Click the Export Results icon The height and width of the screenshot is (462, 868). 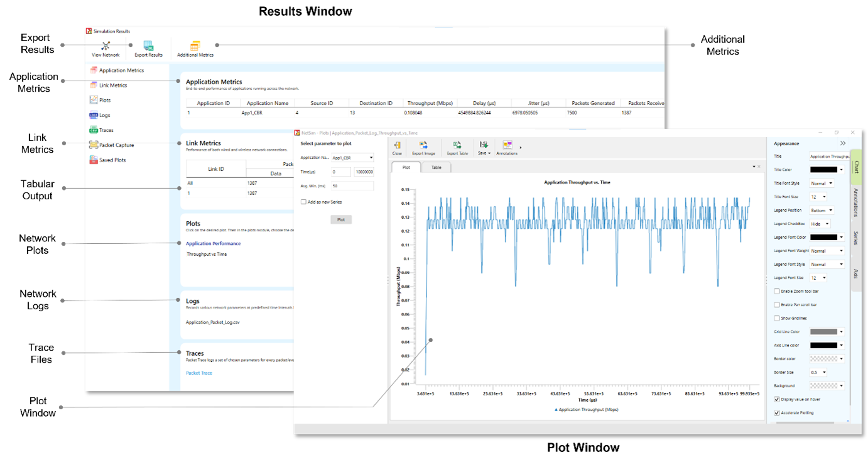click(148, 47)
